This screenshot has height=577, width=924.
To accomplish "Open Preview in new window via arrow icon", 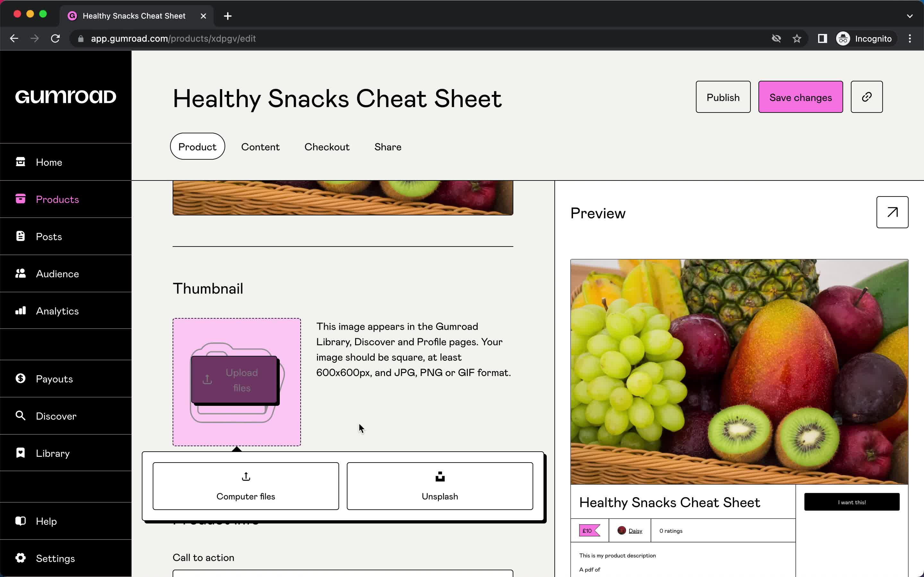I will [x=892, y=212].
